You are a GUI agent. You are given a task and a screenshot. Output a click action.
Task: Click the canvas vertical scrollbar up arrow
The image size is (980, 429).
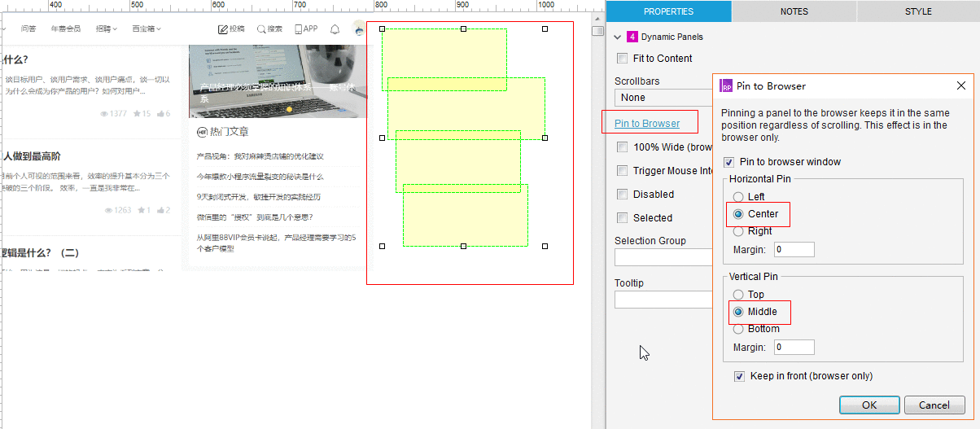coord(597,17)
